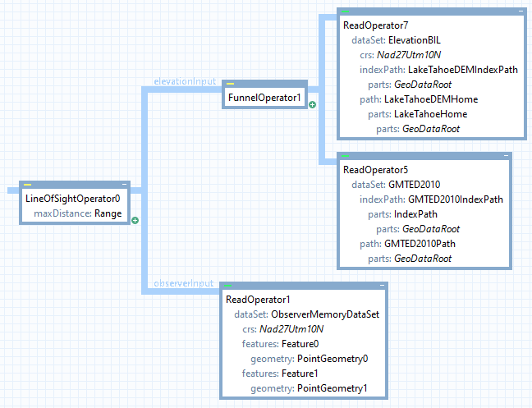Select the FunnelOperator1 node title
The image size is (532, 408).
pos(265,99)
